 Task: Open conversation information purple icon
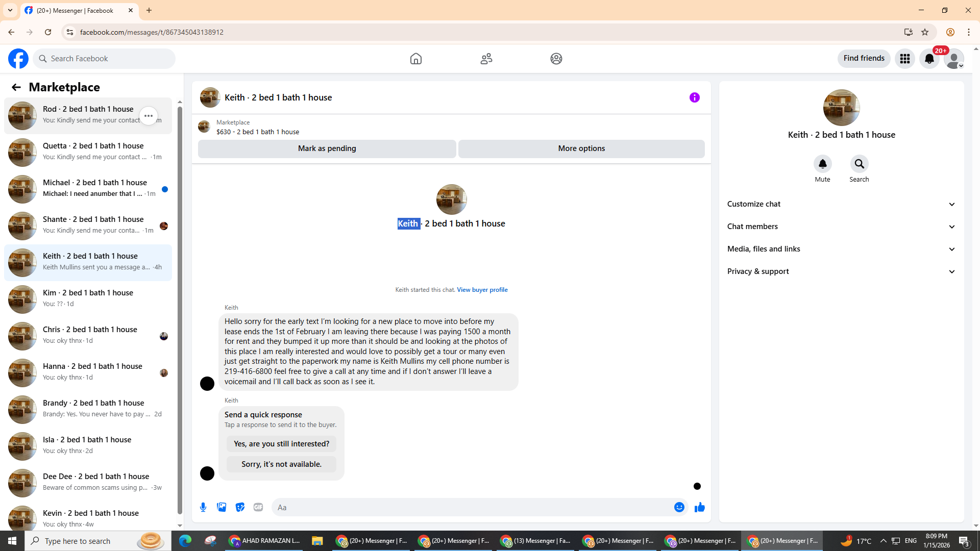tap(694, 97)
